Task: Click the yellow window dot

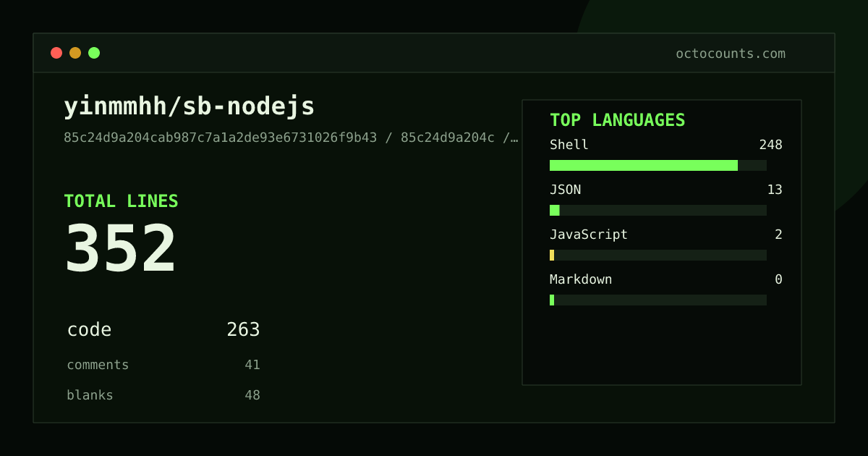Action: 75,53
